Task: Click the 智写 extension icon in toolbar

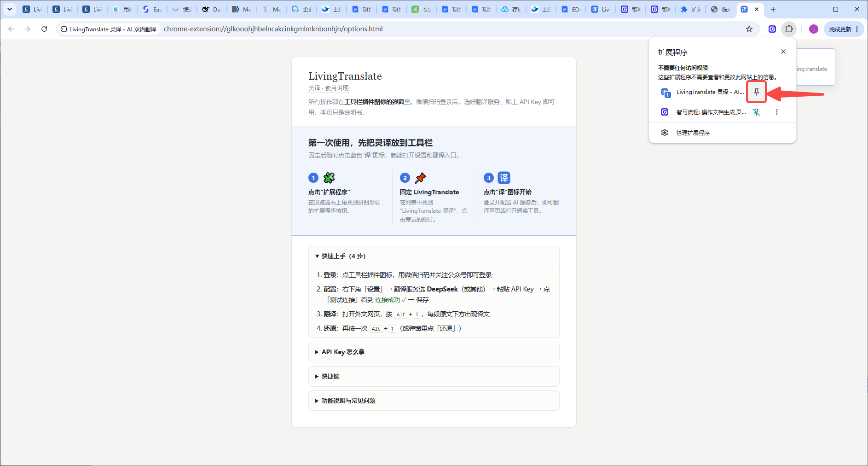Action: 772,29
